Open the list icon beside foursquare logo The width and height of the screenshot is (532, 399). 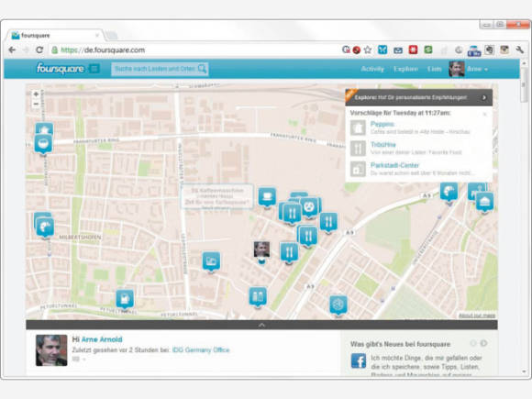pos(94,69)
